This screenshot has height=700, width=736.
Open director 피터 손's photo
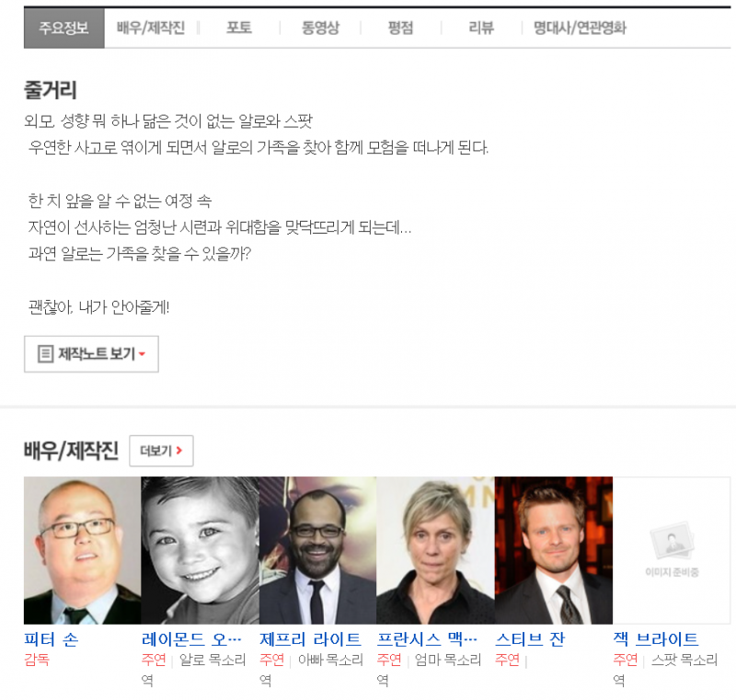[x=82, y=550]
